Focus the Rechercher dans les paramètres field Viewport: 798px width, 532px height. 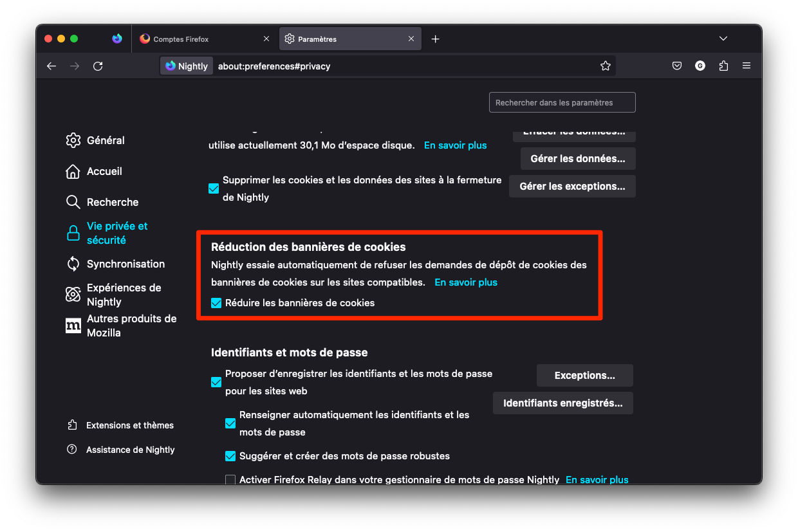[x=562, y=102]
